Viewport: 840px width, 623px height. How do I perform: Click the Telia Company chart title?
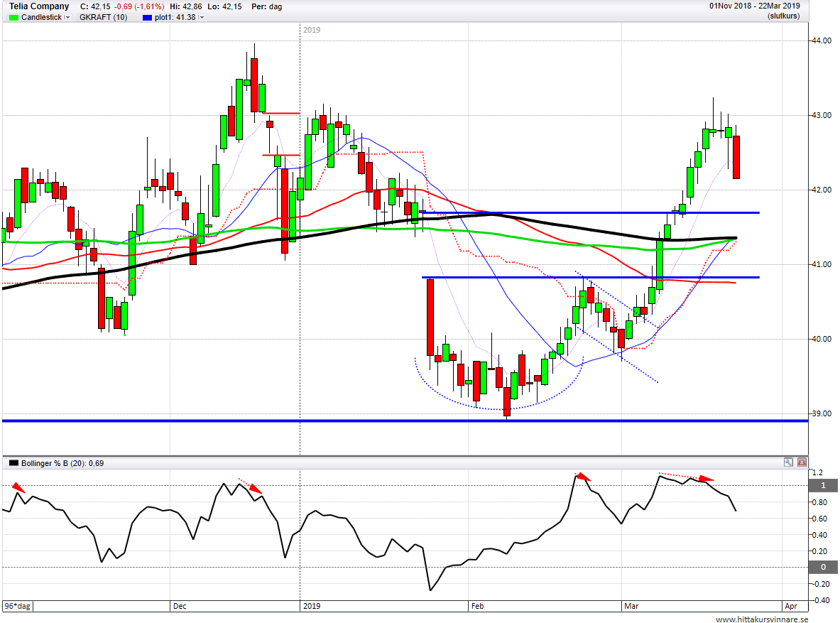[39, 6]
